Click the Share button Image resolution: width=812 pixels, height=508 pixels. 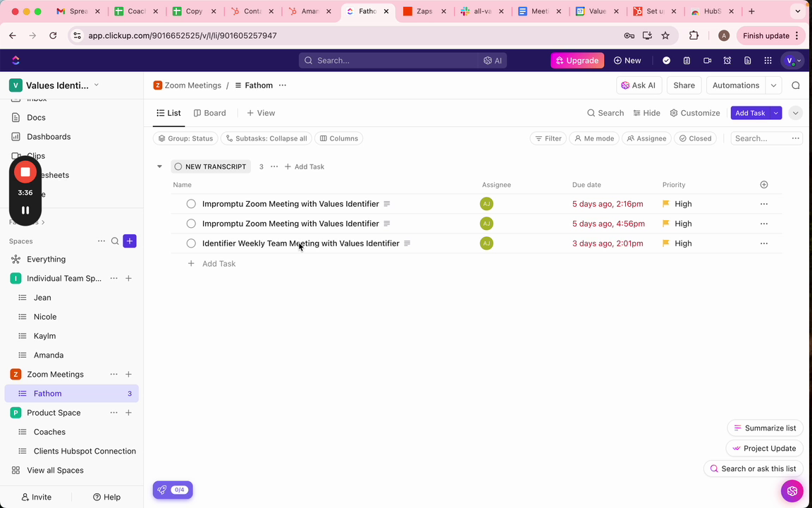684,85
